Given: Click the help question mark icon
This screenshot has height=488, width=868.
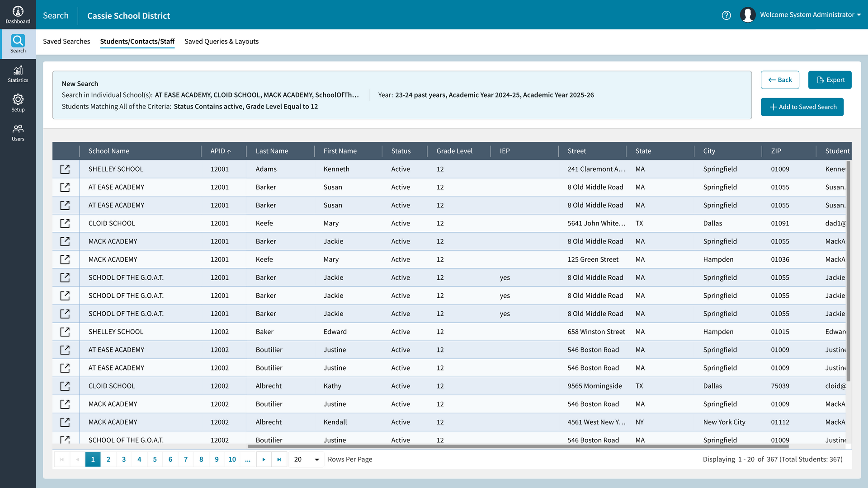Looking at the screenshot, I should pos(726,15).
